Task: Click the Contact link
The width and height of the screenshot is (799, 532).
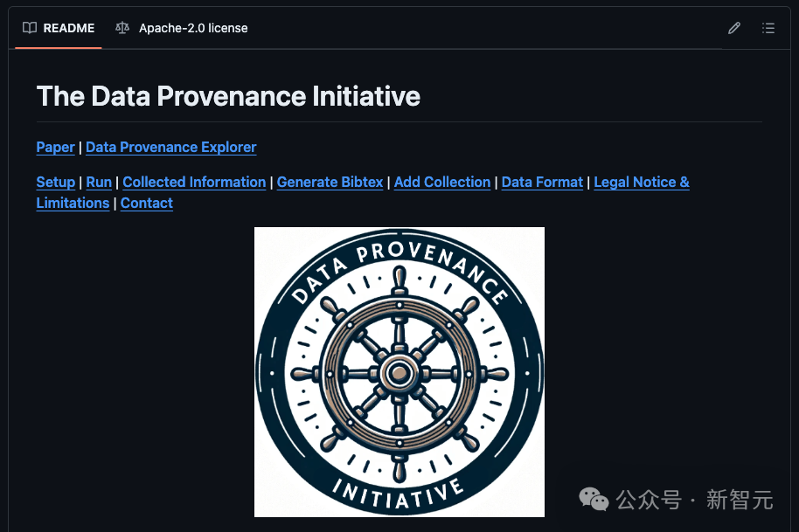Action: tap(147, 204)
